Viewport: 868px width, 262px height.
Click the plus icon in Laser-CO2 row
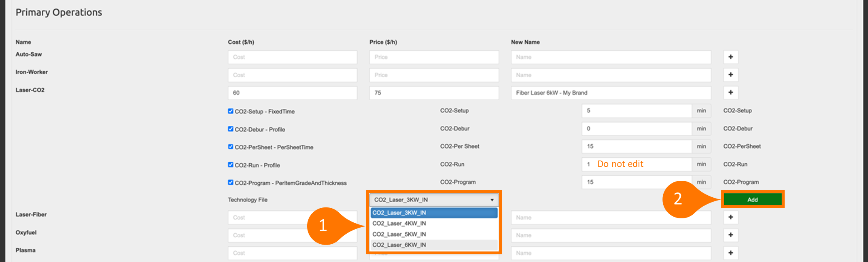pos(730,93)
